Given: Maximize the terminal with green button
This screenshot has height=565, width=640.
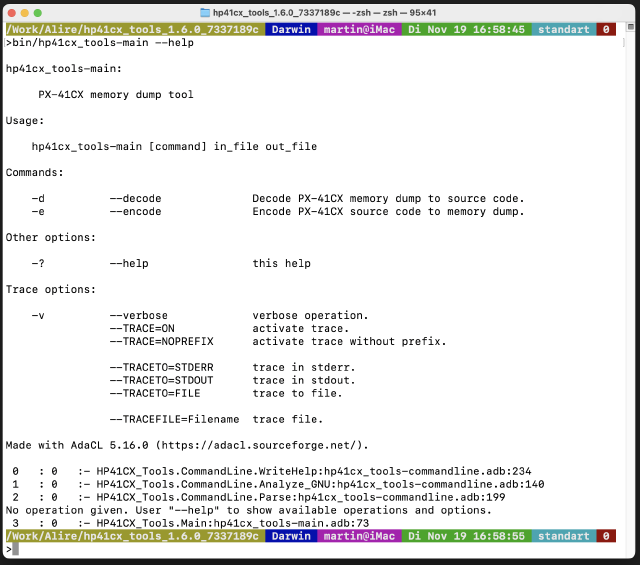Looking at the screenshot, I should click(38, 13).
